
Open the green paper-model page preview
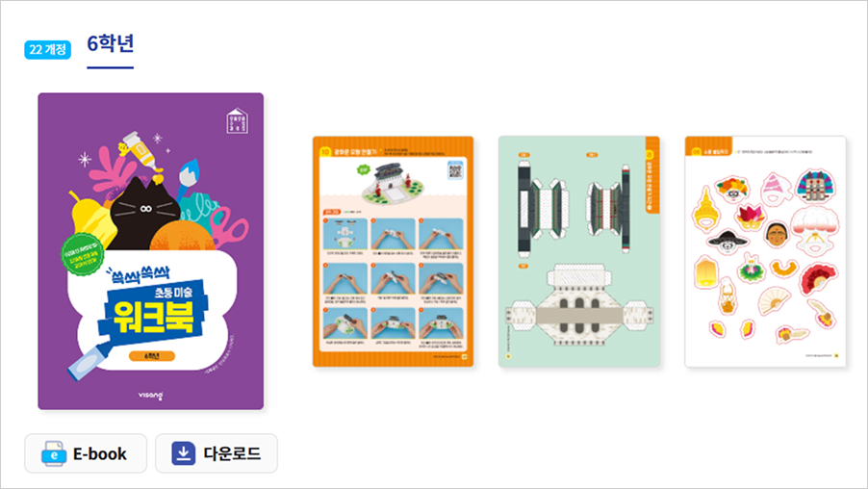(579, 251)
